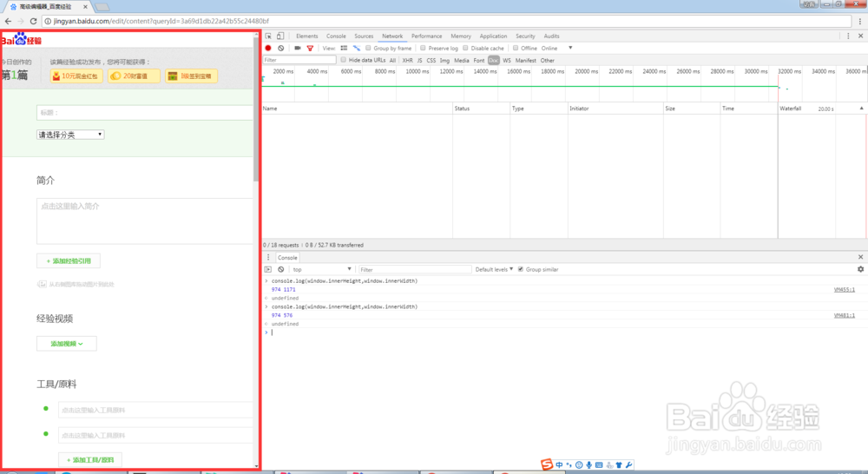Click the add tool/material button

[x=90, y=459]
